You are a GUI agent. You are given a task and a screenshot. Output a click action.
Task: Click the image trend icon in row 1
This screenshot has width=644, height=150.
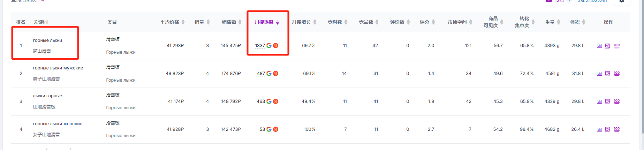tap(608, 46)
